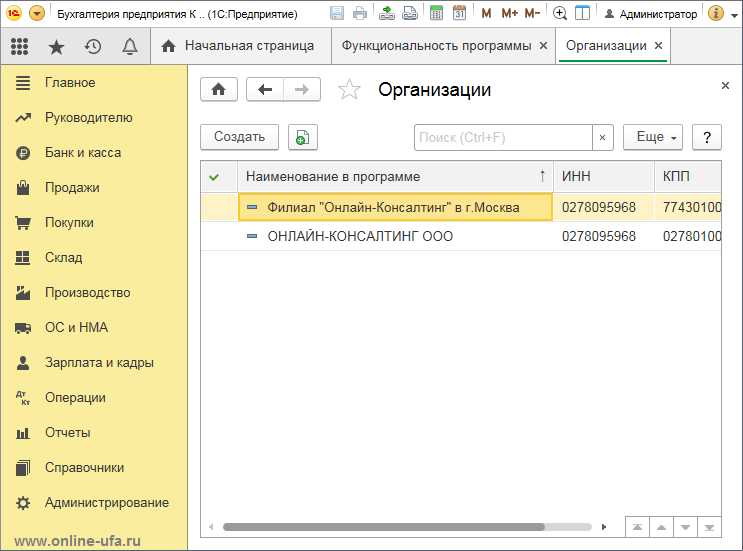This screenshot has width=743, height=551.
Task: Move down one entry with down arrow
Action: coord(685,527)
